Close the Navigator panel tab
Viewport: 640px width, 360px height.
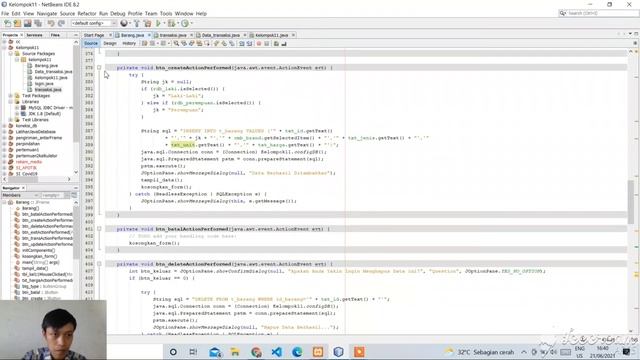coord(23,188)
